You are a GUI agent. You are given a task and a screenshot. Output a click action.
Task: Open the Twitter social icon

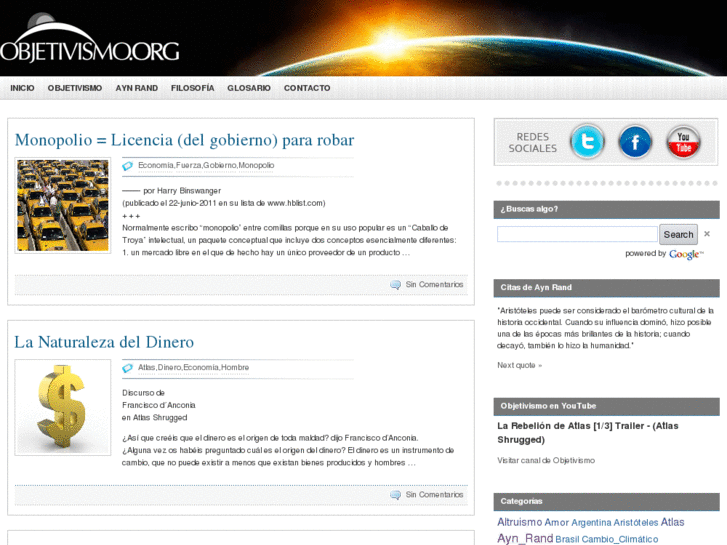pos(587,142)
